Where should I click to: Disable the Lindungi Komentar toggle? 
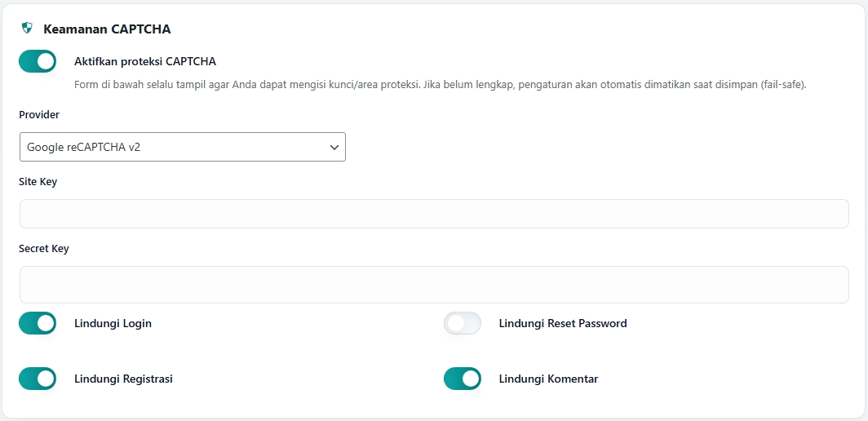coord(463,379)
